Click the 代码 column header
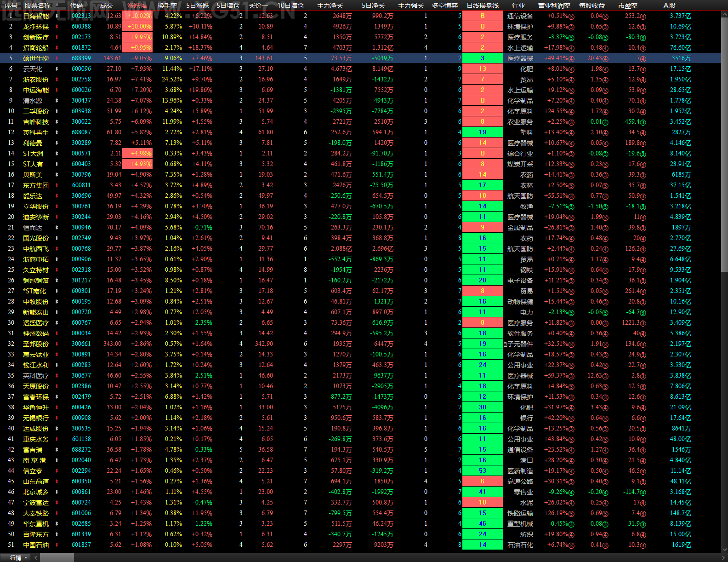Image resolution: width=728 pixels, height=562 pixels. coord(76,6)
